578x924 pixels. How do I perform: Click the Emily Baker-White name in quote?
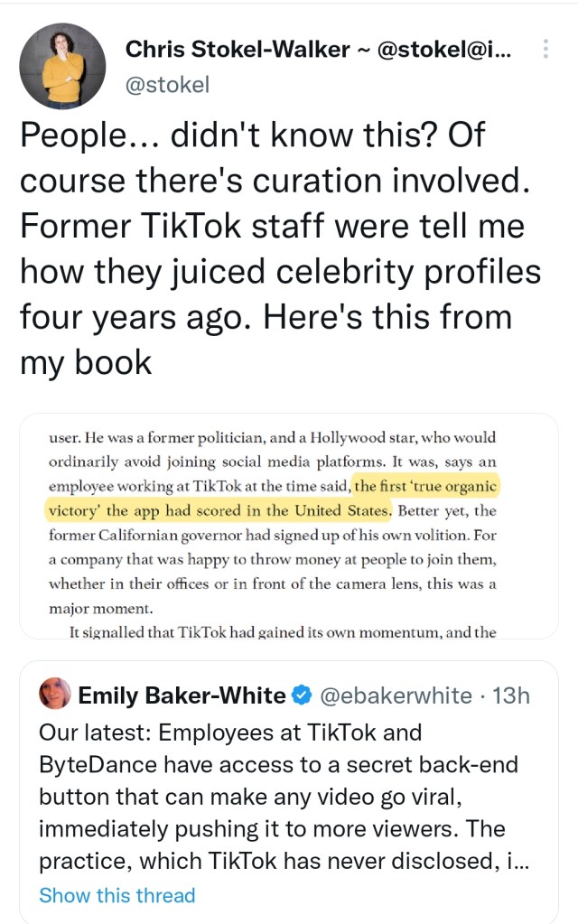click(182, 695)
